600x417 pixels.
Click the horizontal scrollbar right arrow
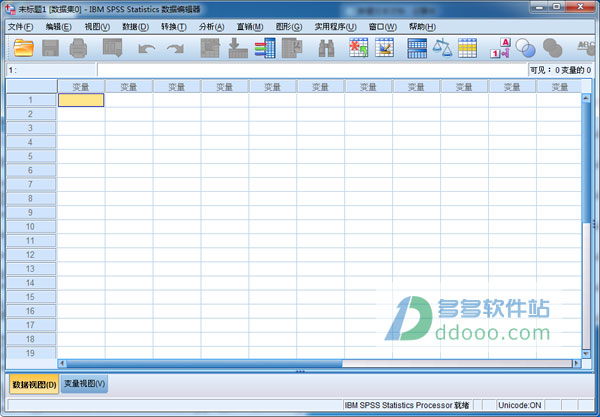point(576,363)
